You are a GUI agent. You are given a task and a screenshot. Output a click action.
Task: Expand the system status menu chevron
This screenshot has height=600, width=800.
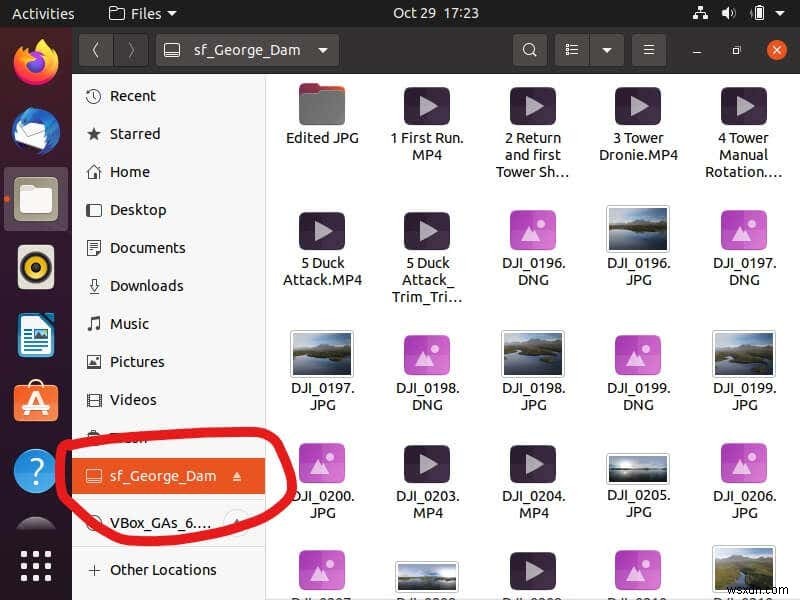779,13
